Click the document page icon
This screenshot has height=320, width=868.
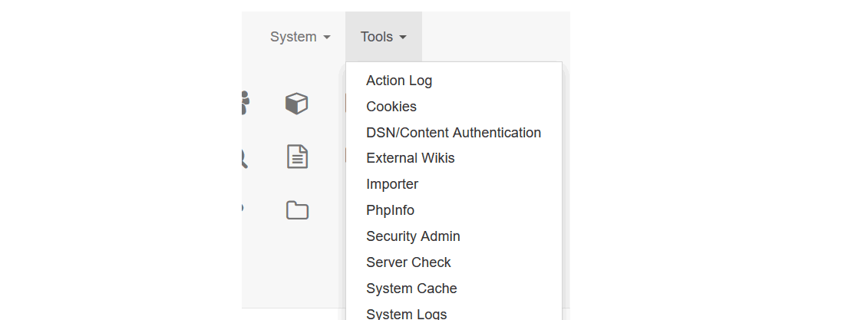click(297, 157)
